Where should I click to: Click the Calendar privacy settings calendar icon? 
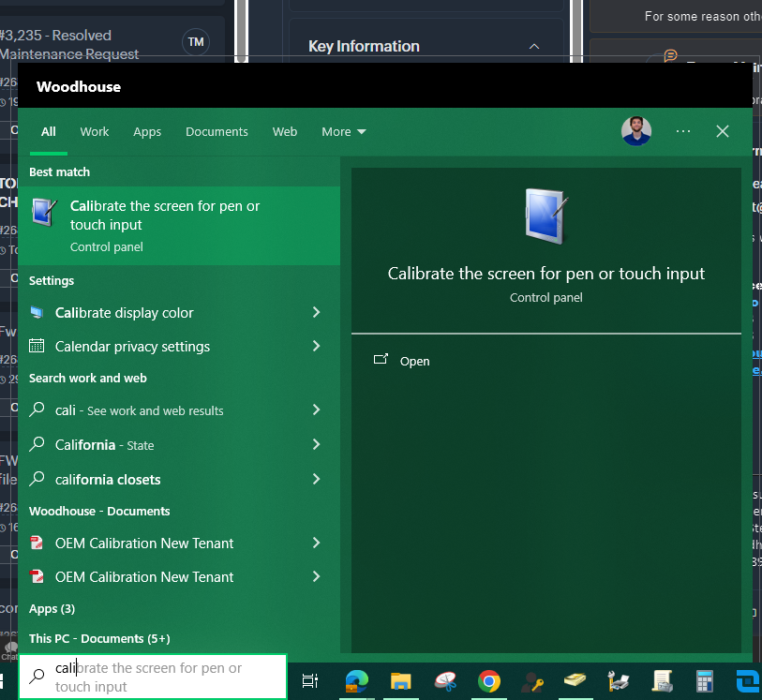tap(37, 346)
